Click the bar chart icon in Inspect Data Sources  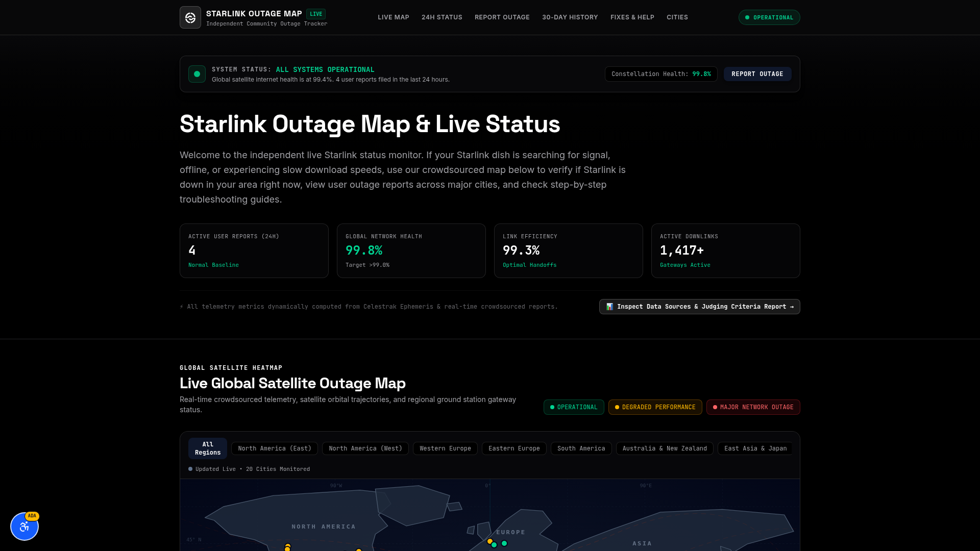[609, 307]
